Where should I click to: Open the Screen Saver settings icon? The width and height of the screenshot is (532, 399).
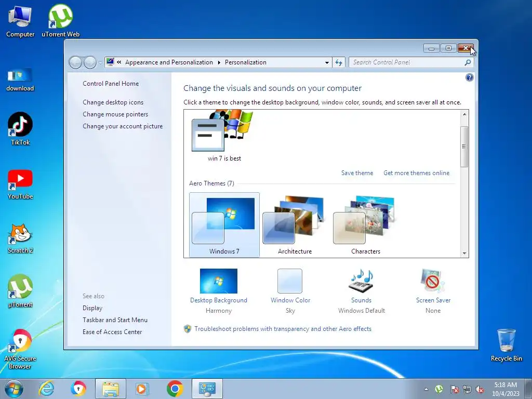point(433,281)
